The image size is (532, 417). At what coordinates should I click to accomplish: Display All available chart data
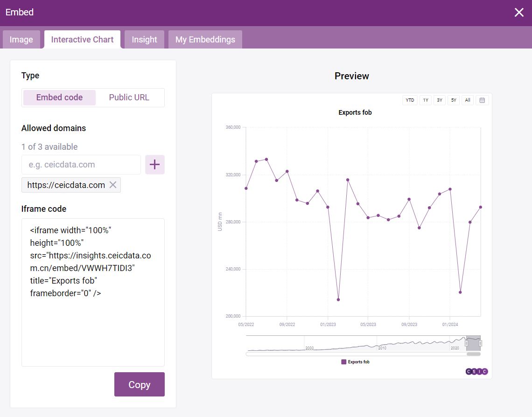coord(468,100)
